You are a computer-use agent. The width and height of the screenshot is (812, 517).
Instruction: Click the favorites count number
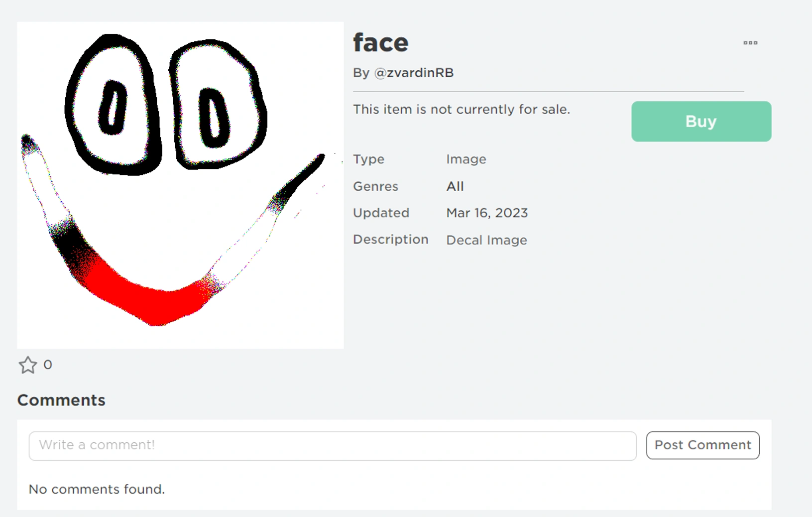click(48, 365)
